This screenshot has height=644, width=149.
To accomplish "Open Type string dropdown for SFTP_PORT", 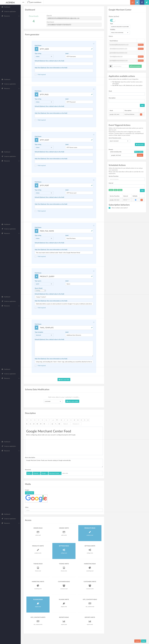I will point(44,193).
